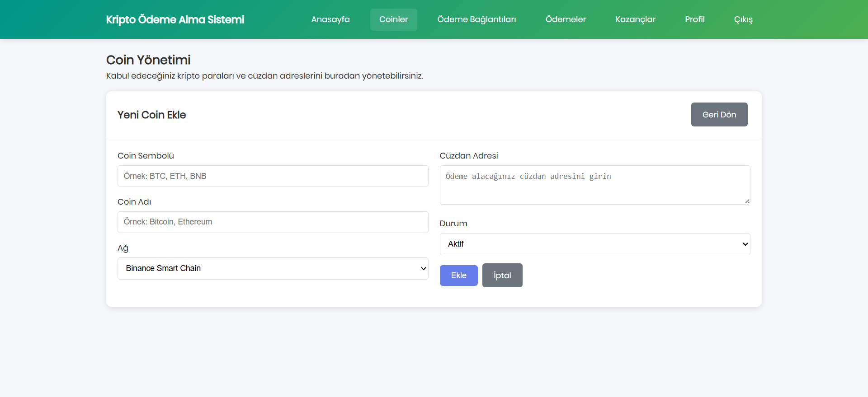This screenshot has height=397, width=868.
Task: Go to Ödeme Bağlantıları page
Action: pyautogui.click(x=476, y=19)
